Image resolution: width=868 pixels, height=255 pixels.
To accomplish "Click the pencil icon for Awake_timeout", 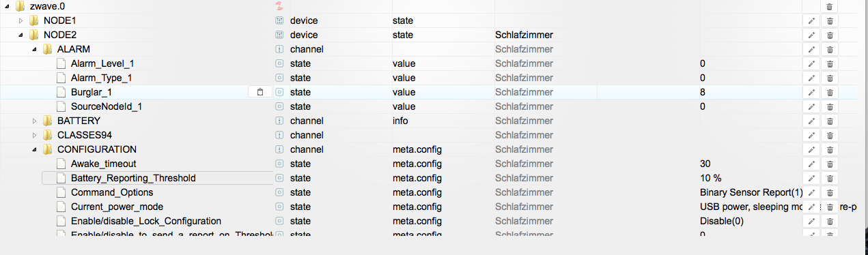I will (811, 164).
